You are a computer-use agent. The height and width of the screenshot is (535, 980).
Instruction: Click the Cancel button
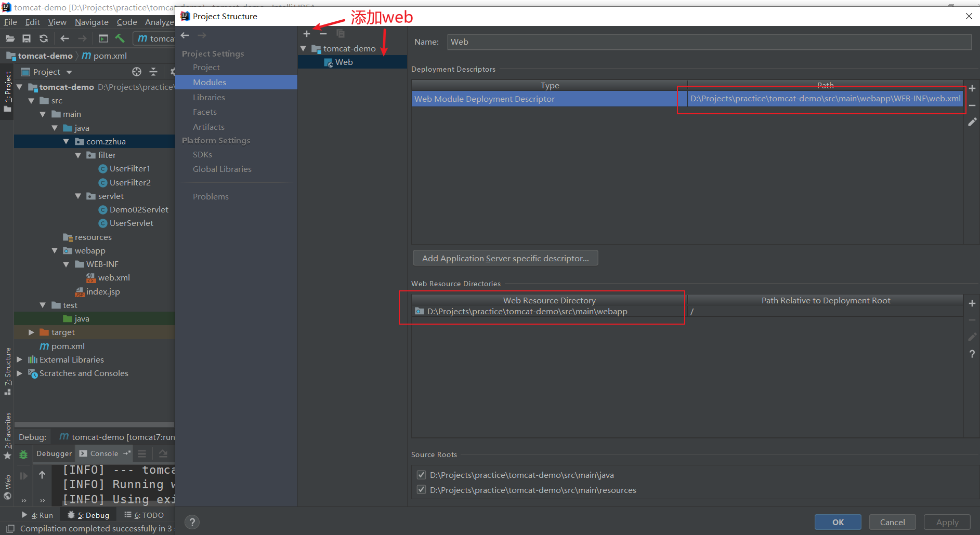click(x=893, y=522)
